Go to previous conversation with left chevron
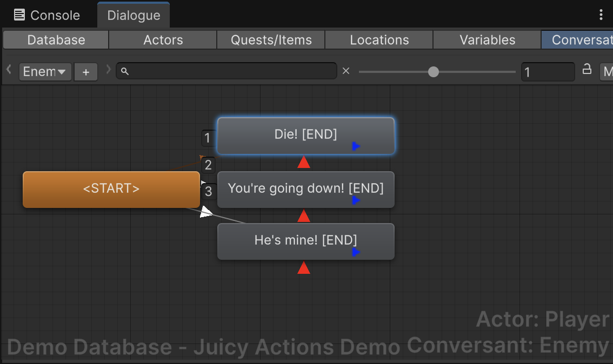Image resolution: width=613 pixels, height=364 pixels. click(9, 70)
